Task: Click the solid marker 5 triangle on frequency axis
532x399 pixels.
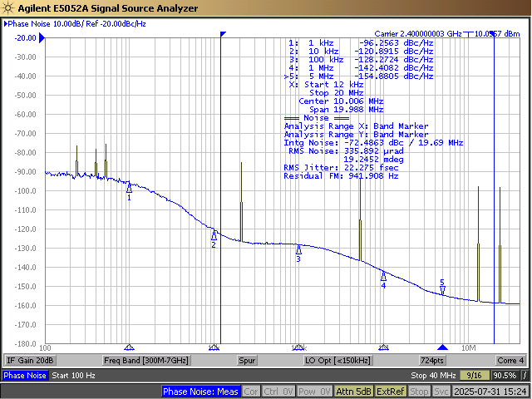Action: [x=442, y=347]
